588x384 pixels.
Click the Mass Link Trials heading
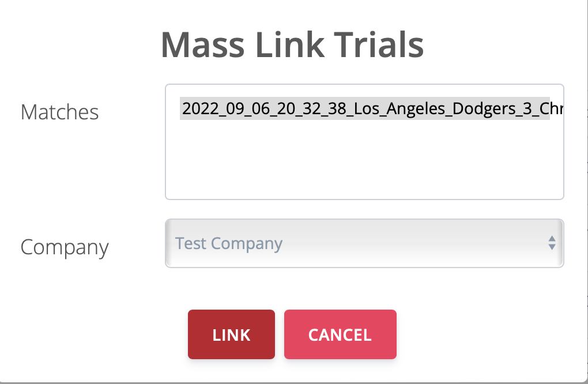pyautogui.click(x=292, y=44)
